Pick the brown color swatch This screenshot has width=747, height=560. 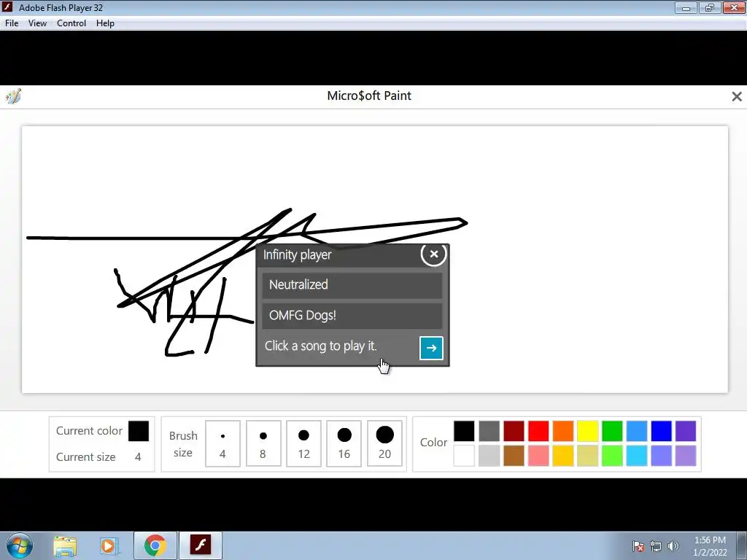point(514,456)
